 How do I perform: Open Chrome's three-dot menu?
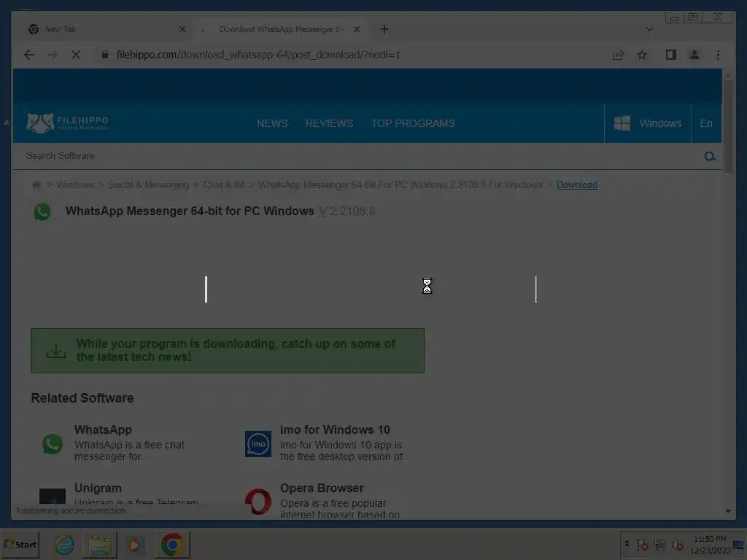point(718,55)
